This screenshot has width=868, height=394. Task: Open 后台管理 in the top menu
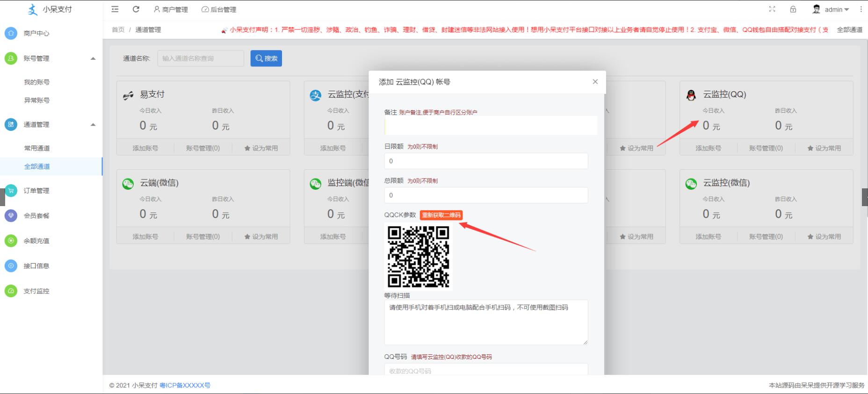[218, 9]
